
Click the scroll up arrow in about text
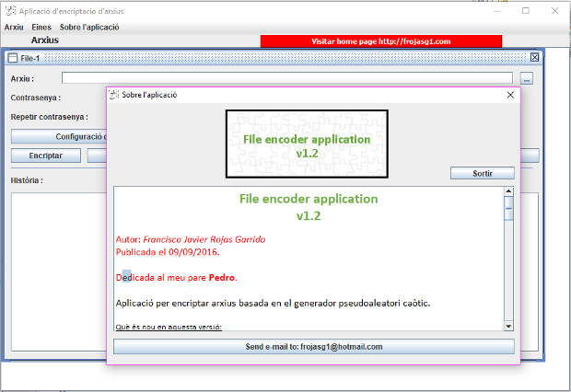point(508,191)
